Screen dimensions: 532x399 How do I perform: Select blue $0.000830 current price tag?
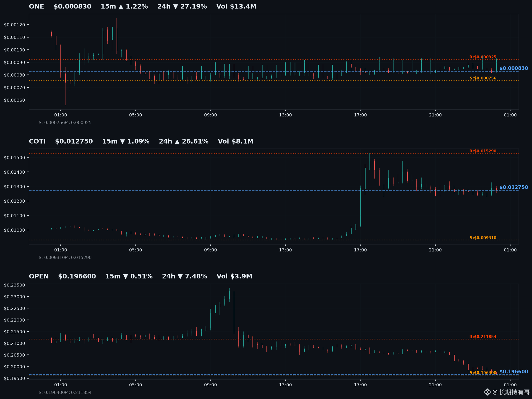[x=514, y=68]
